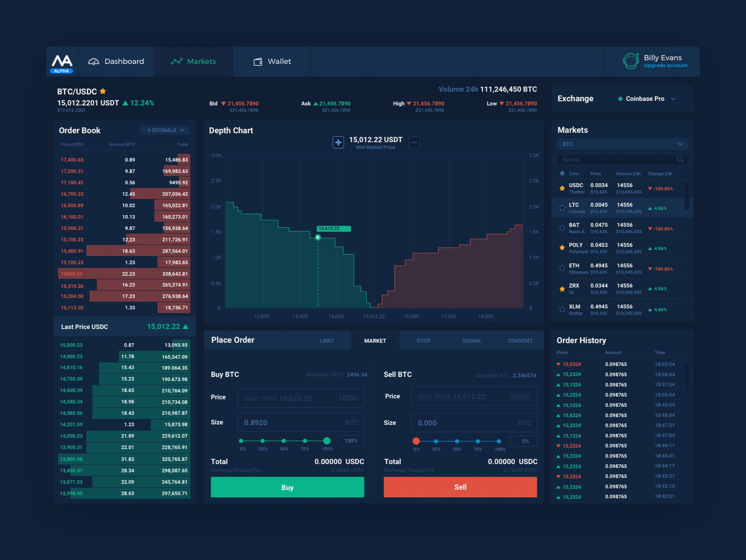Image resolution: width=746 pixels, height=560 pixels.
Task: Click order history row 18:59:54
Action: tap(616, 364)
